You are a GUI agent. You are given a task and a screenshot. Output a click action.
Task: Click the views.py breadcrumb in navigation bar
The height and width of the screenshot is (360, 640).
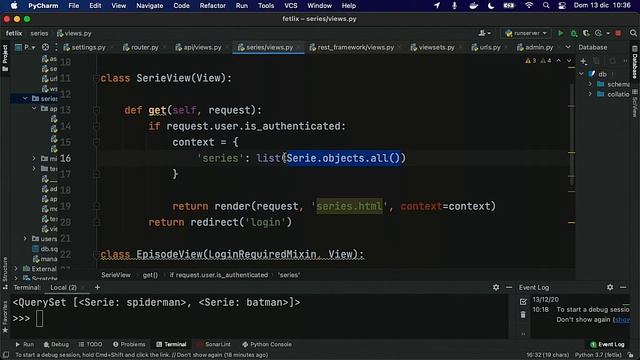[74, 33]
